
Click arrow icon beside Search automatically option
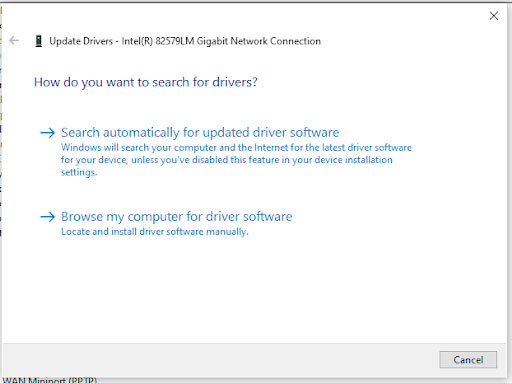47,133
